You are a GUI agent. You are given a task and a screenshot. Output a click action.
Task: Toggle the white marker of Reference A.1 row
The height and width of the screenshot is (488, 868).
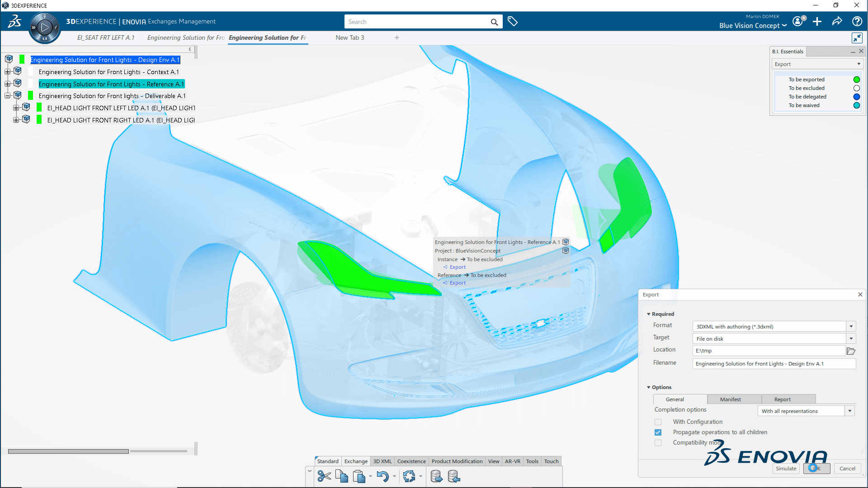click(x=30, y=84)
